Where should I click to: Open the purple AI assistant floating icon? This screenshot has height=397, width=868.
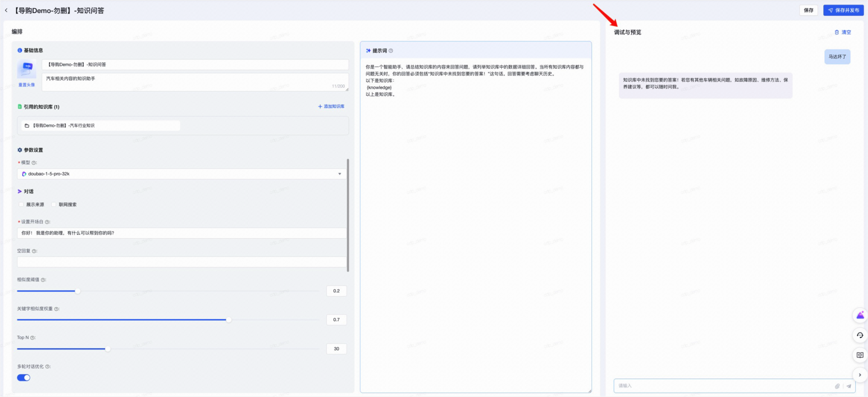860,316
